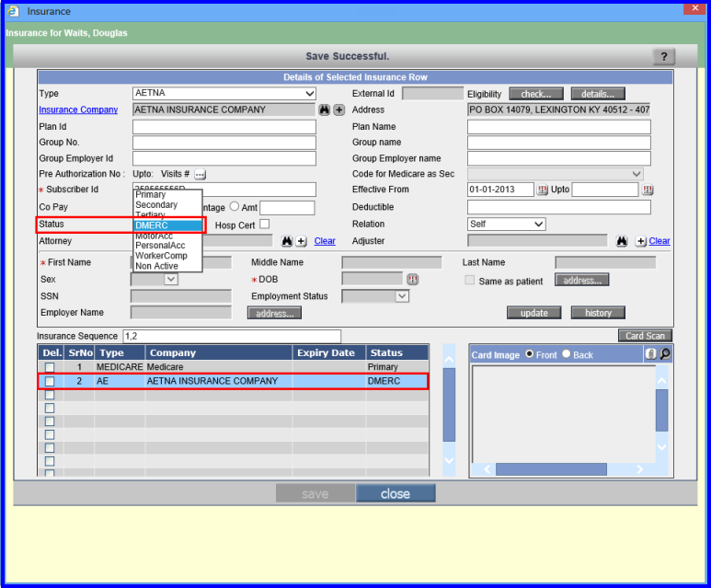
Task: Open DOB calendar picker
Action: point(412,280)
